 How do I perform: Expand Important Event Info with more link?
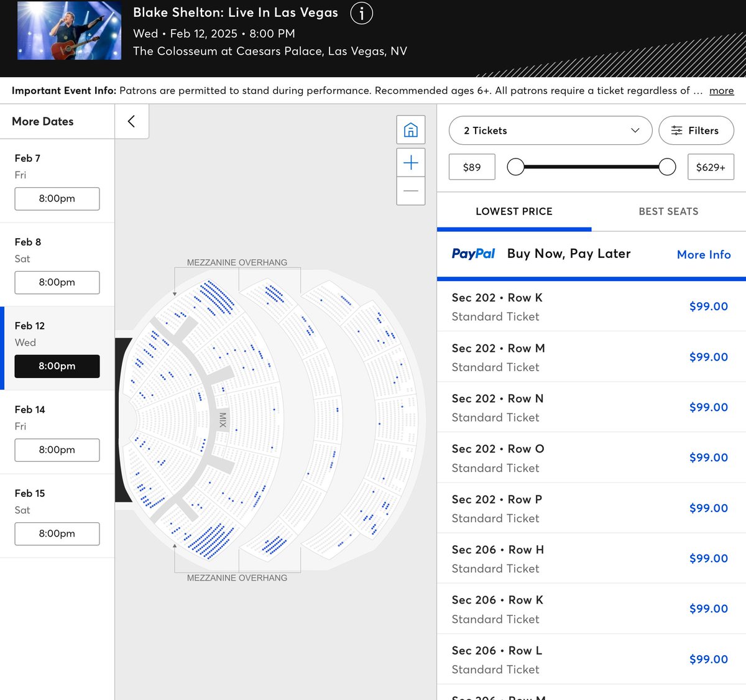(721, 91)
